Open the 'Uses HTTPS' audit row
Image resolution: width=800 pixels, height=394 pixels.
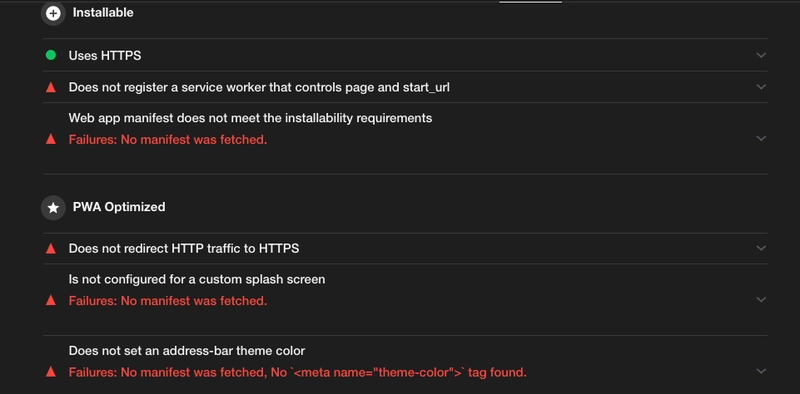coord(405,55)
